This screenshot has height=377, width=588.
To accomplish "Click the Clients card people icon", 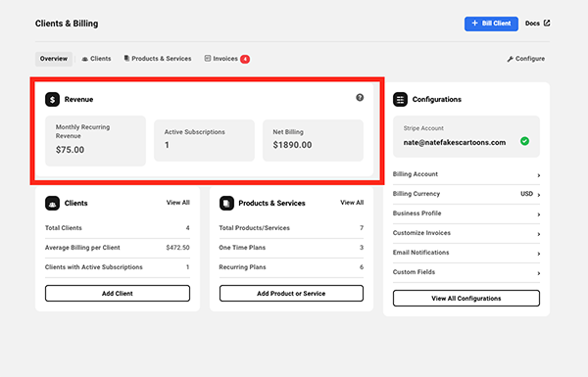I will point(53,203).
